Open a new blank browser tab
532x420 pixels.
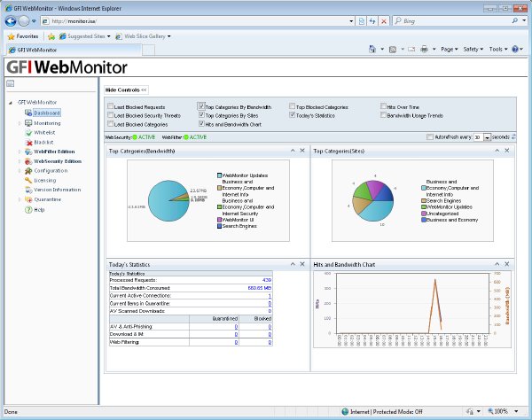pos(148,51)
